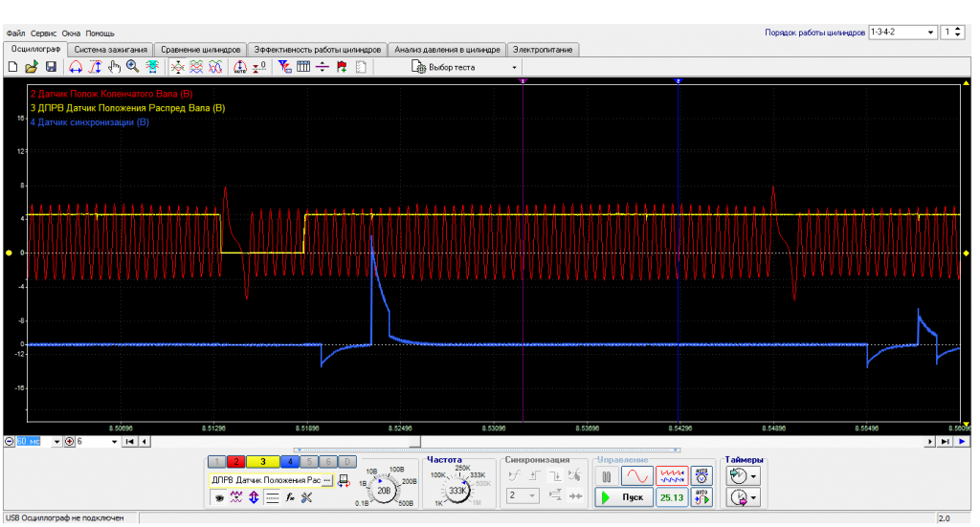Screen dimensions: 980x527
Task: Open the filter settings funnel icon
Action: [284, 67]
